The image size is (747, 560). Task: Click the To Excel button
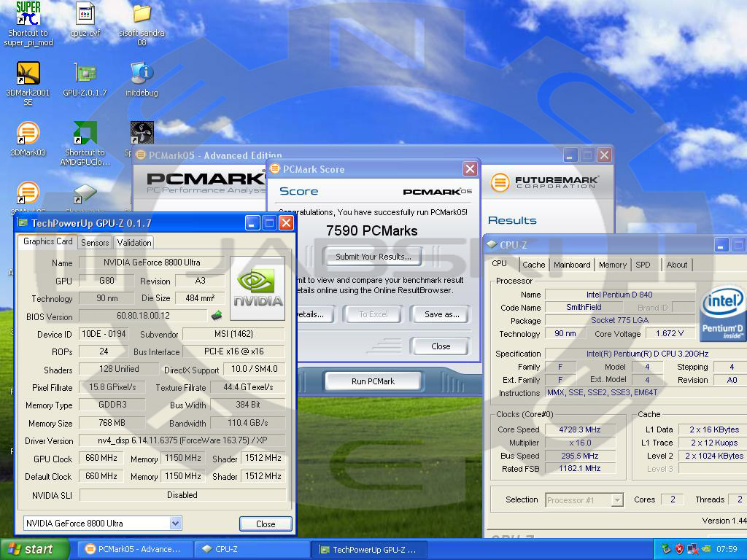pos(373,314)
